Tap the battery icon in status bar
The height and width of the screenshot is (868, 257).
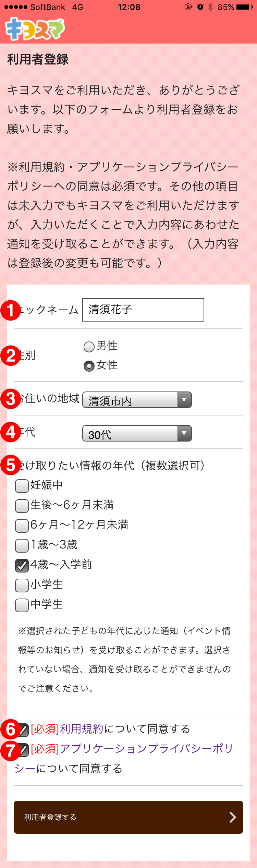[x=245, y=7]
